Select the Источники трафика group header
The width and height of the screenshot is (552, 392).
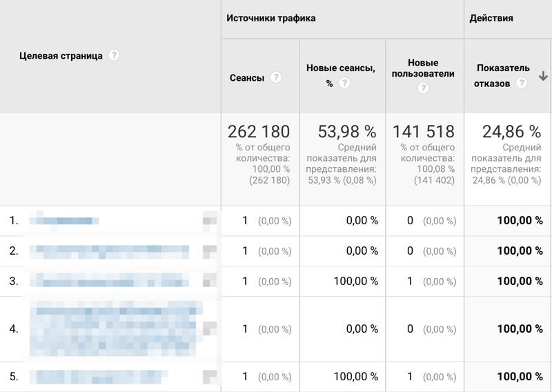pyautogui.click(x=271, y=18)
